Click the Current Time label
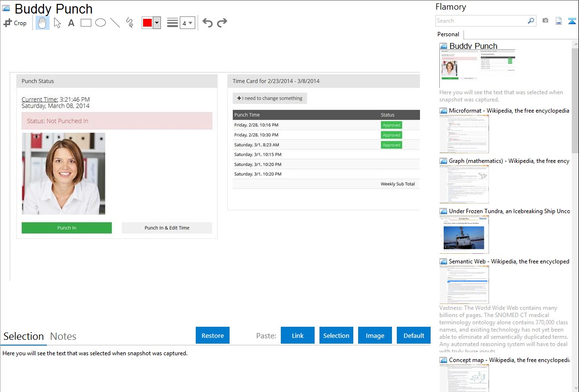Viewport: 579px width, 392px height. point(40,100)
